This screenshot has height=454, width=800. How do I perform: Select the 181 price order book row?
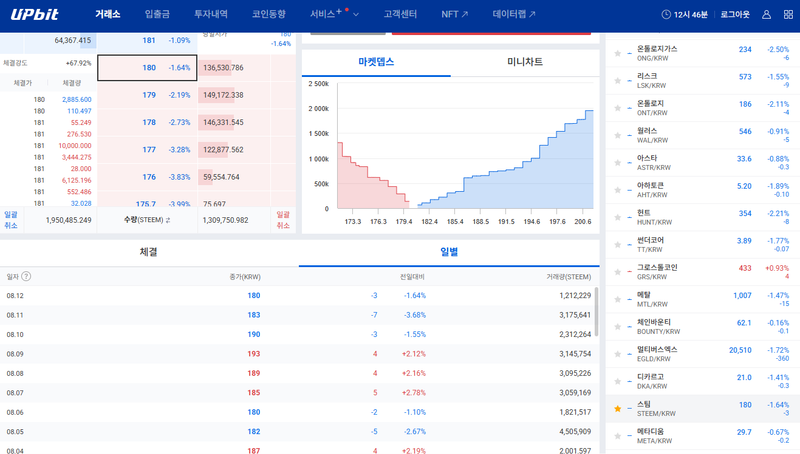(x=147, y=42)
